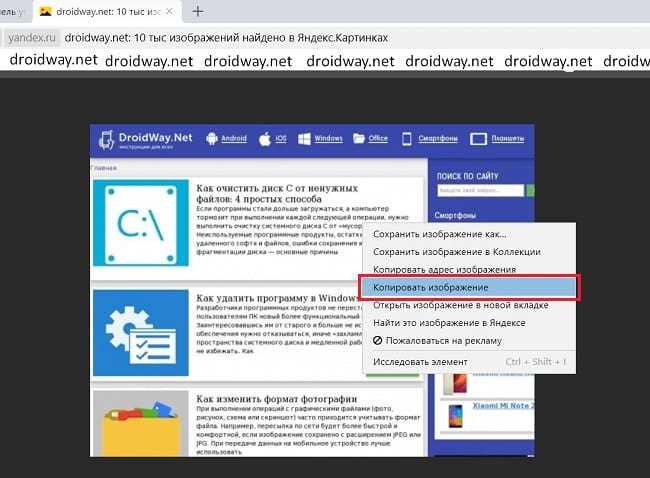Viewport: 650px width, 478px height.
Task: Click the Смартфоны phone icon
Action: (x=408, y=139)
